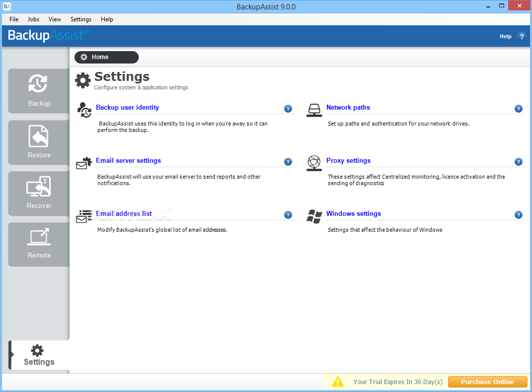532x392 pixels.
Task: Close the BackupAssist window
Action: tap(520, 6)
